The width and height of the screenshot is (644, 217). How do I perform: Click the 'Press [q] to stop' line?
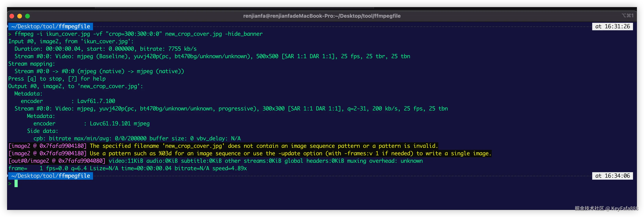(x=57, y=79)
